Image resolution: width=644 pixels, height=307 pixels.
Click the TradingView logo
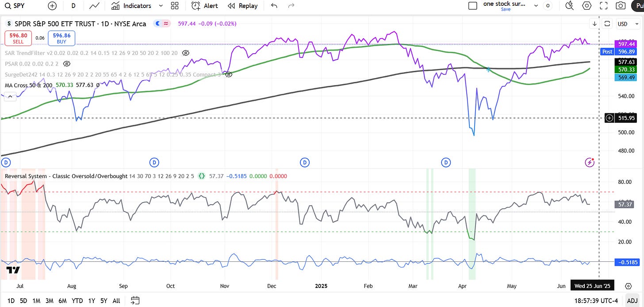tap(13, 270)
